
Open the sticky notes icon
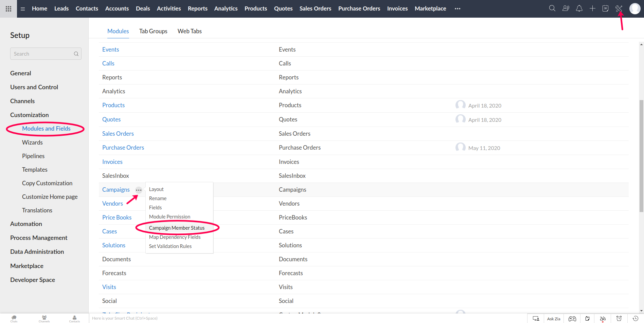[x=587, y=319]
